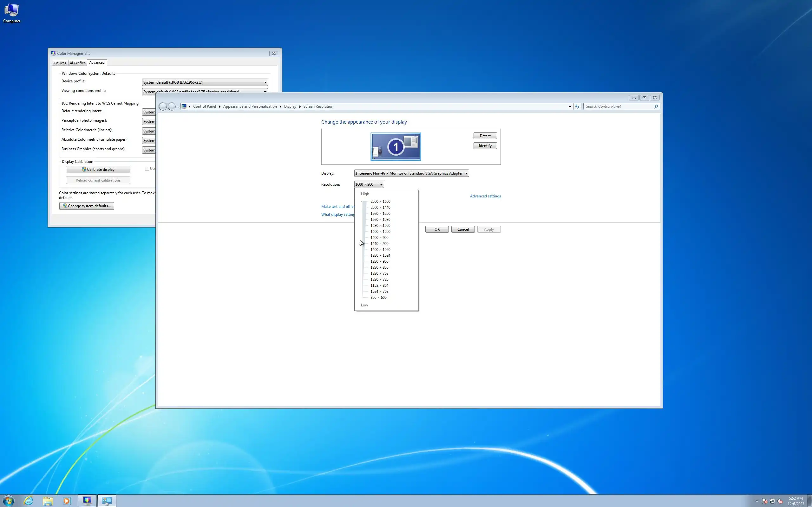Click the network tray icon

click(x=772, y=501)
